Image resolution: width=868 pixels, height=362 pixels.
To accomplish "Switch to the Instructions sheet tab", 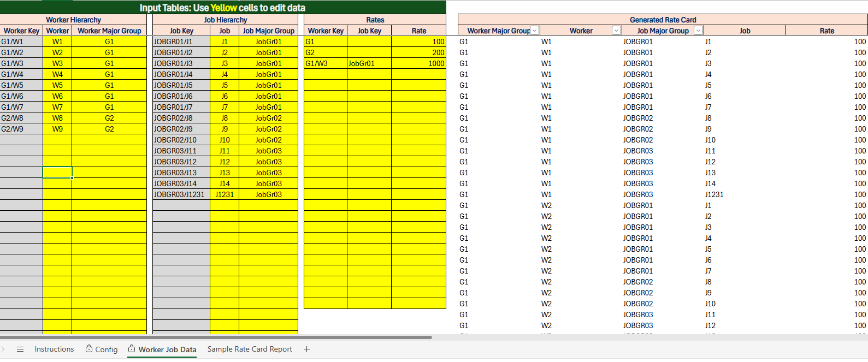I will click(x=54, y=349).
